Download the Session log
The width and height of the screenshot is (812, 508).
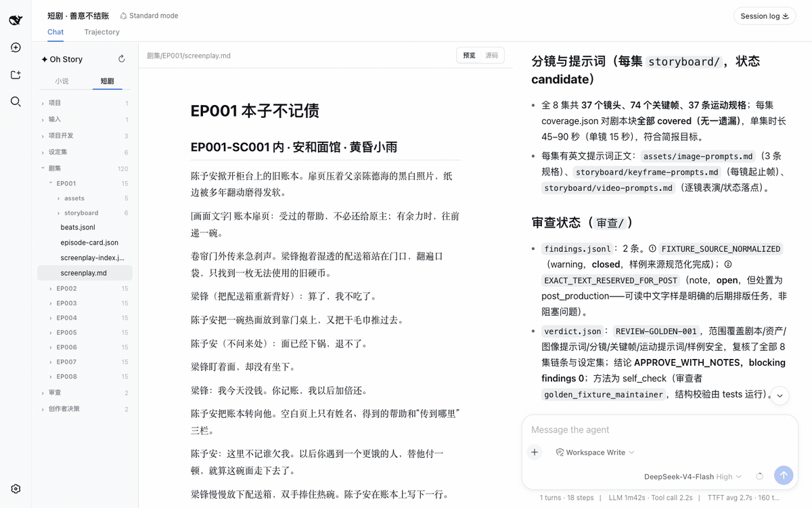pos(765,16)
